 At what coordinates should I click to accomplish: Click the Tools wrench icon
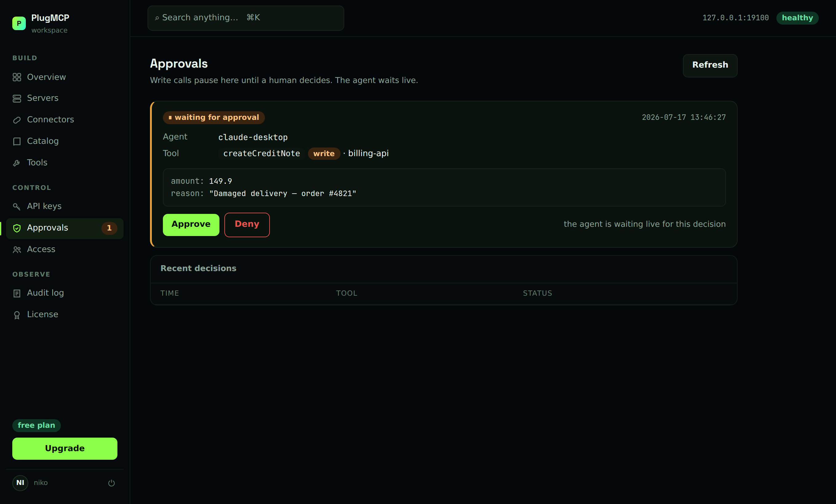(x=17, y=163)
